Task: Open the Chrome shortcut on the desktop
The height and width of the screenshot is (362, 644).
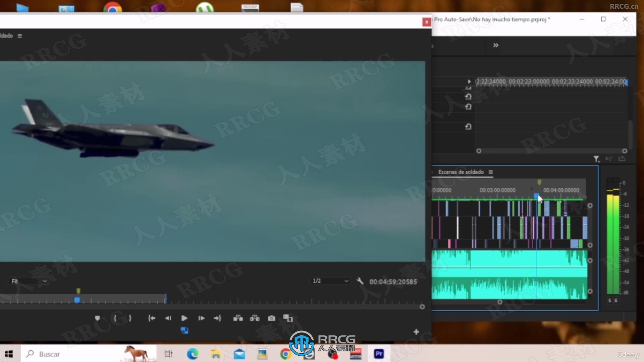Action: 113,7
